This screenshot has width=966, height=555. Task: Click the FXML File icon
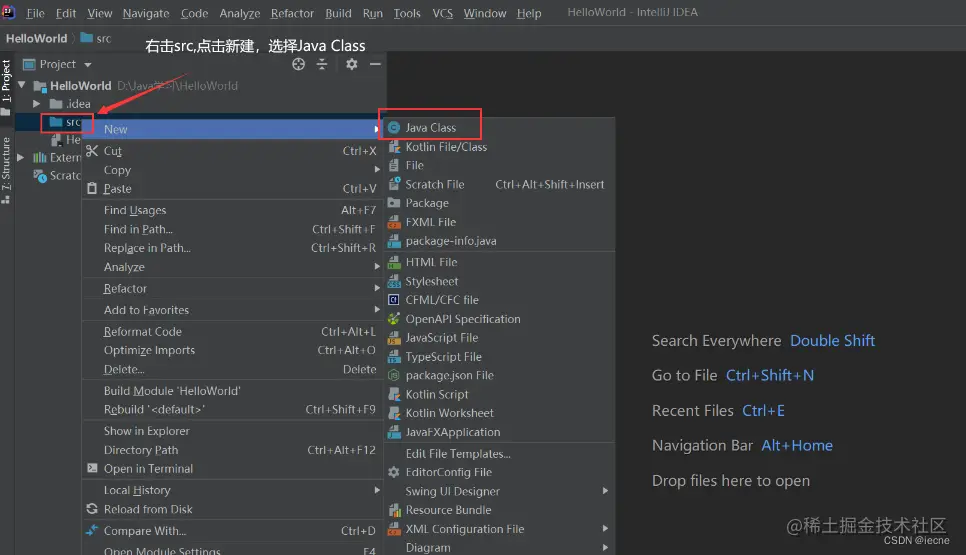(394, 222)
